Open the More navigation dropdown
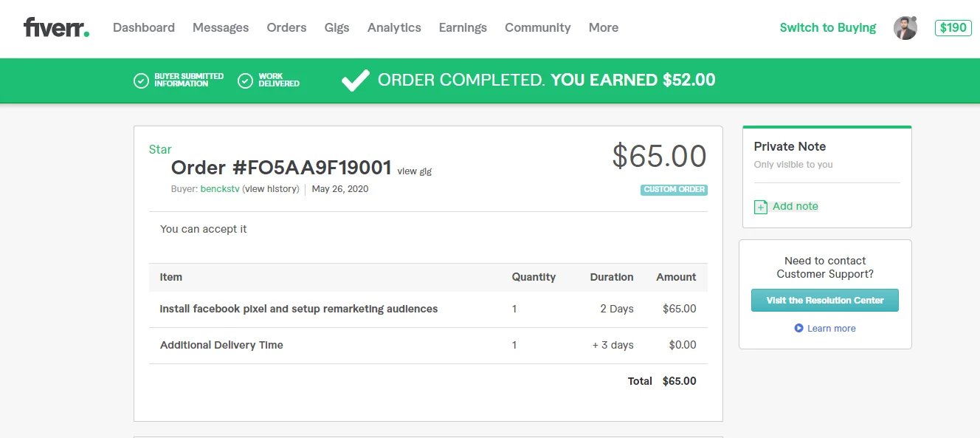This screenshot has width=980, height=438. click(x=603, y=28)
